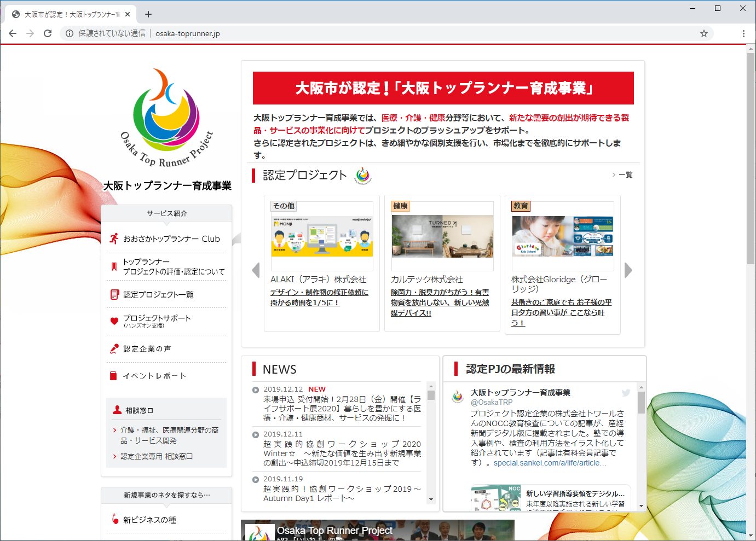This screenshot has width=756, height=541.
Task: Open プロジェクトの評価・認定について menu item
Action: [174, 267]
